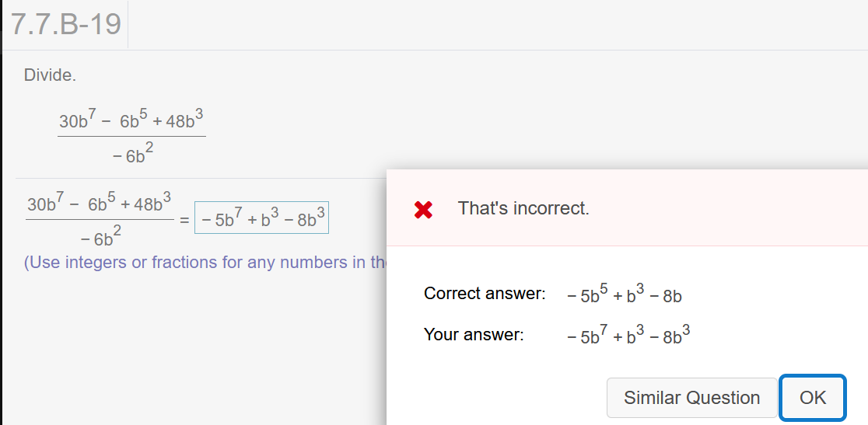868x425 pixels.
Task: Click the −6b² denominator in the answer row
Action: click(100, 238)
